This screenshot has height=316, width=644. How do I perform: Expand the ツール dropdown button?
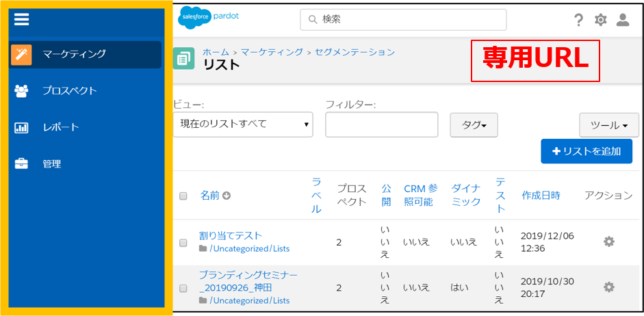608,125
